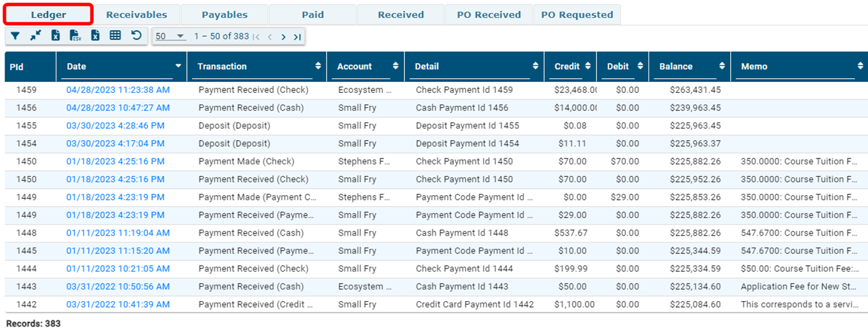Open the 50 rows-per-page dropdown
The width and height of the screenshot is (868, 328).
pyautogui.click(x=170, y=37)
